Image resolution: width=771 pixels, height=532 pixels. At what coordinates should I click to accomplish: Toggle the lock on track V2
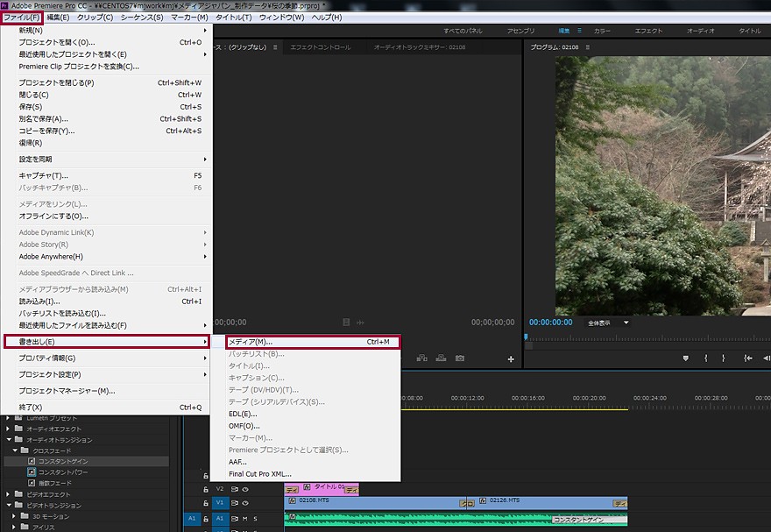pyautogui.click(x=206, y=490)
